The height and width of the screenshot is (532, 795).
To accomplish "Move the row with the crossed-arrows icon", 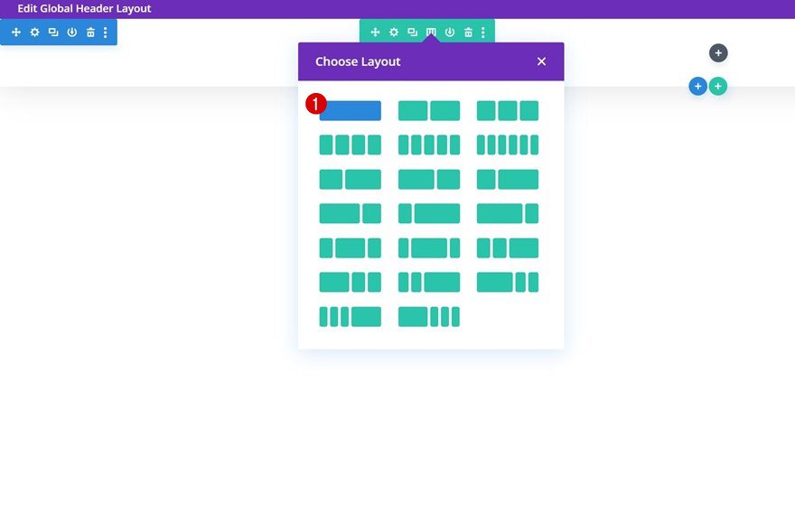I will (375, 32).
